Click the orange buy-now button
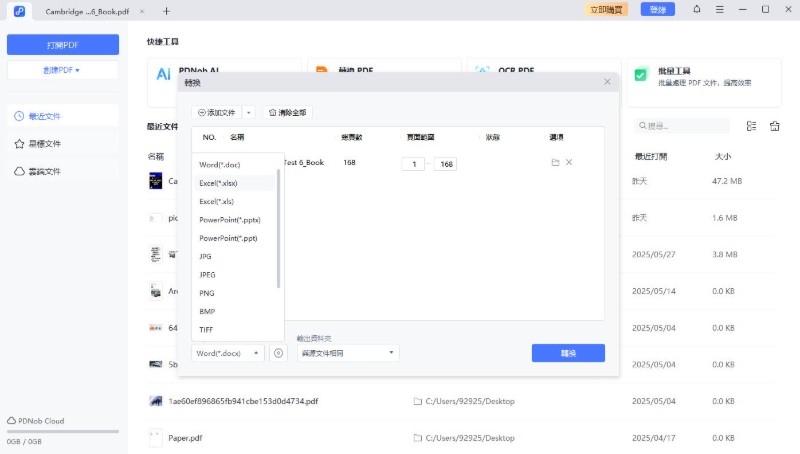 point(606,9)
